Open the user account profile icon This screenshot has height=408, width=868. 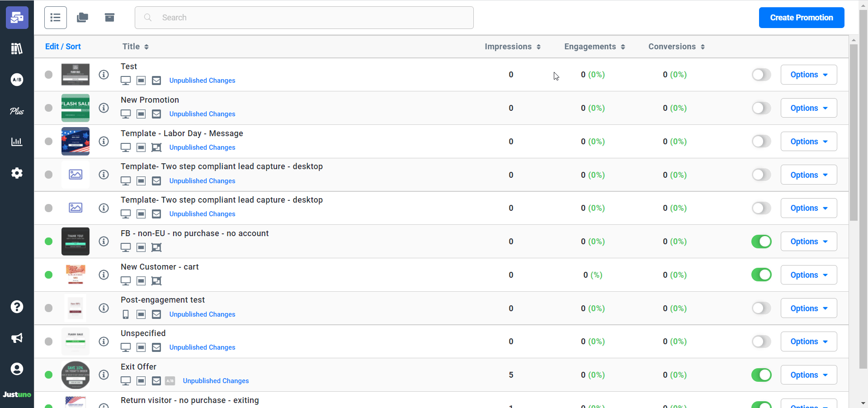17,369
